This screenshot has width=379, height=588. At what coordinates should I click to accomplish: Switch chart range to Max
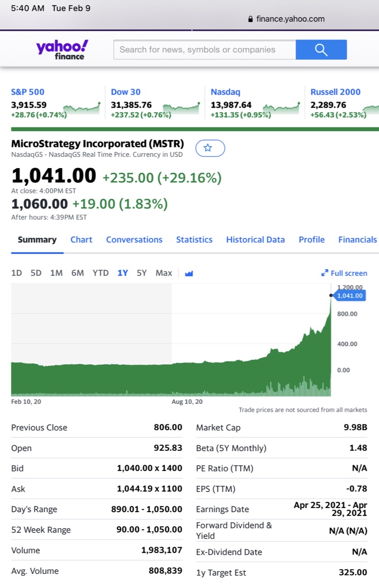click(164, 273)
